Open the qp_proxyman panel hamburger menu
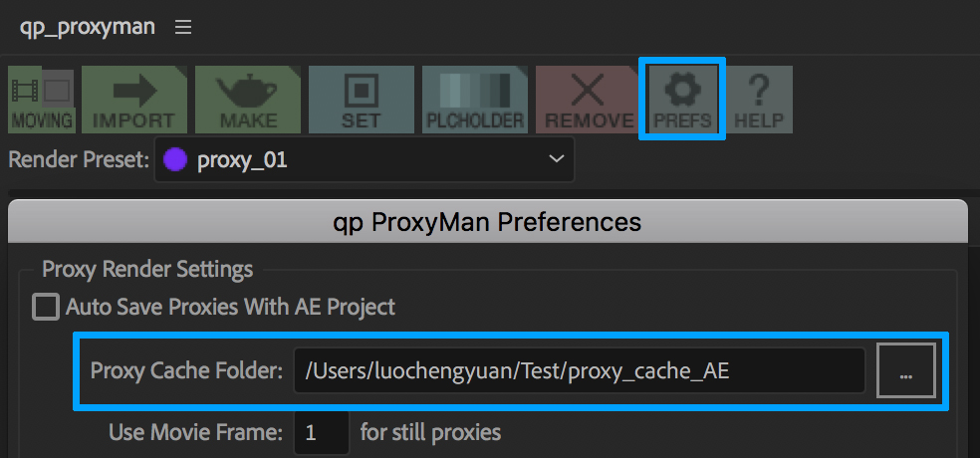The width and height of the screenshot is (980, 458). tap(183, 28)
